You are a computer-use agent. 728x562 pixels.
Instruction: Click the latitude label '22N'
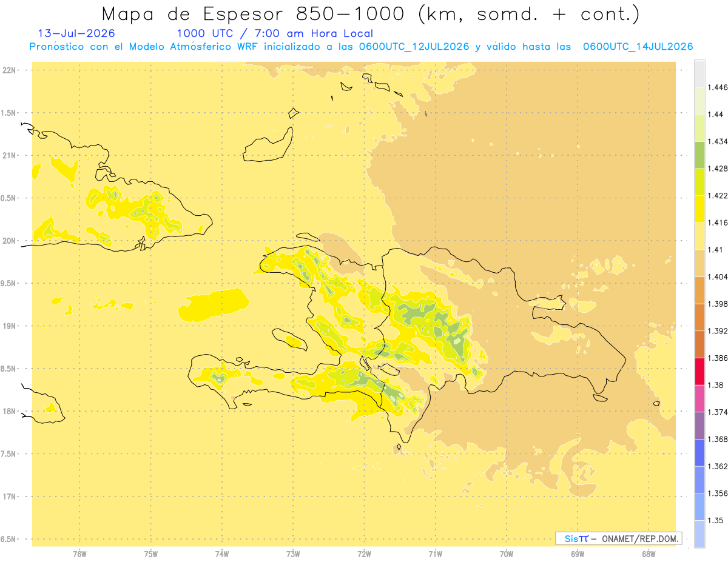[10, 70]
